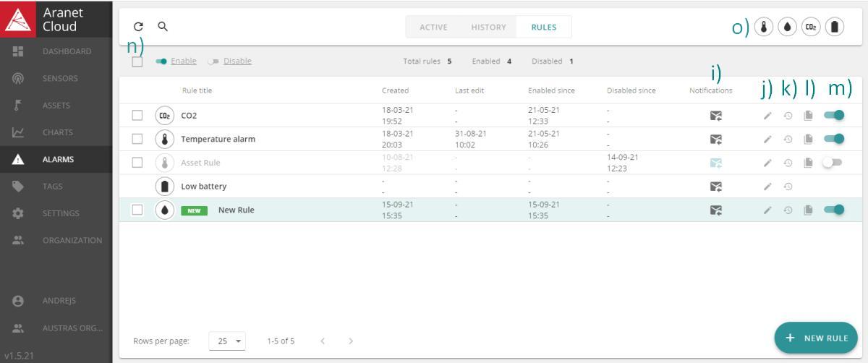Open Dashboard in the sidebar
The image size is (868, 363).
point(56,51)
